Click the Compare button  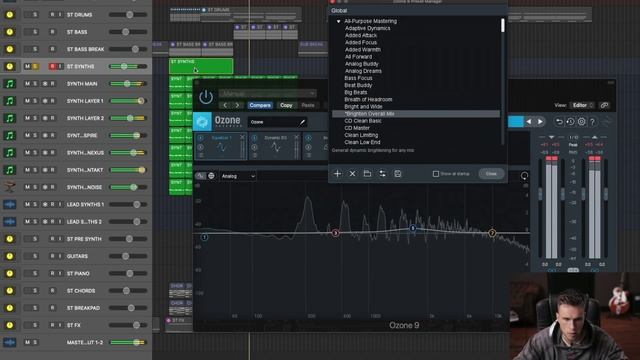point(260,105)
